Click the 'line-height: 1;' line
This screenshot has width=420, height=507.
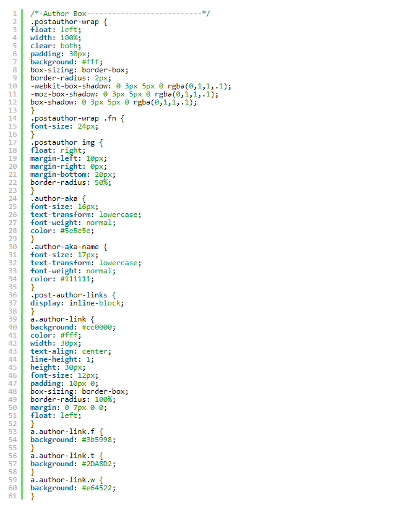(62, 359)
